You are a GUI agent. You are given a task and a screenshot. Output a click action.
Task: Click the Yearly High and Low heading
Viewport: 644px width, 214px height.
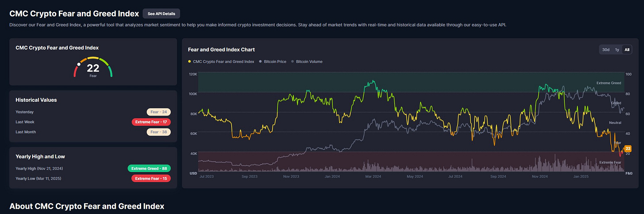40,156
